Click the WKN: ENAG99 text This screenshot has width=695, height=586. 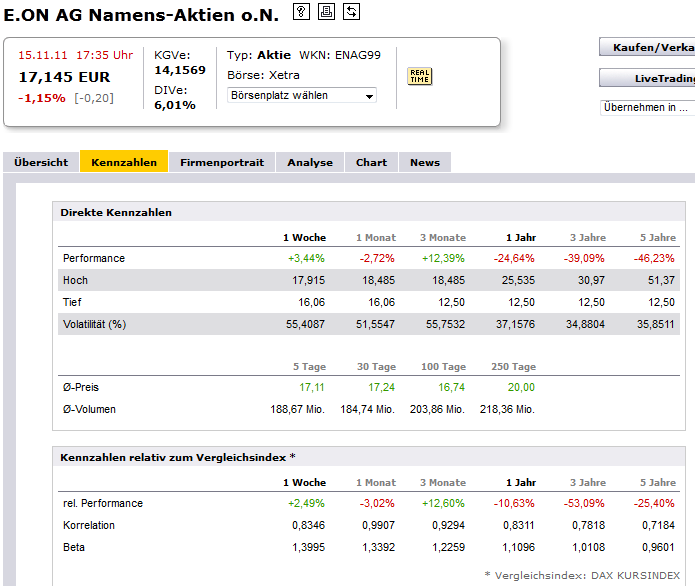[340, 55]
